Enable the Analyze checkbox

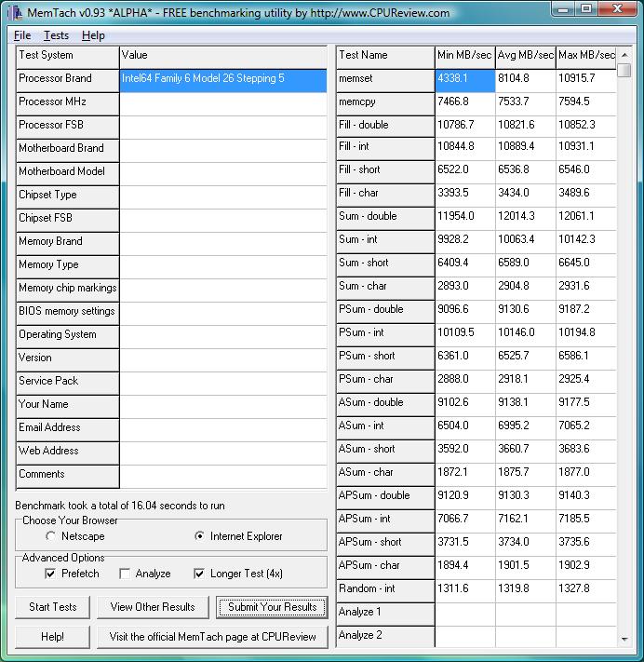click(x=126, y=574)
